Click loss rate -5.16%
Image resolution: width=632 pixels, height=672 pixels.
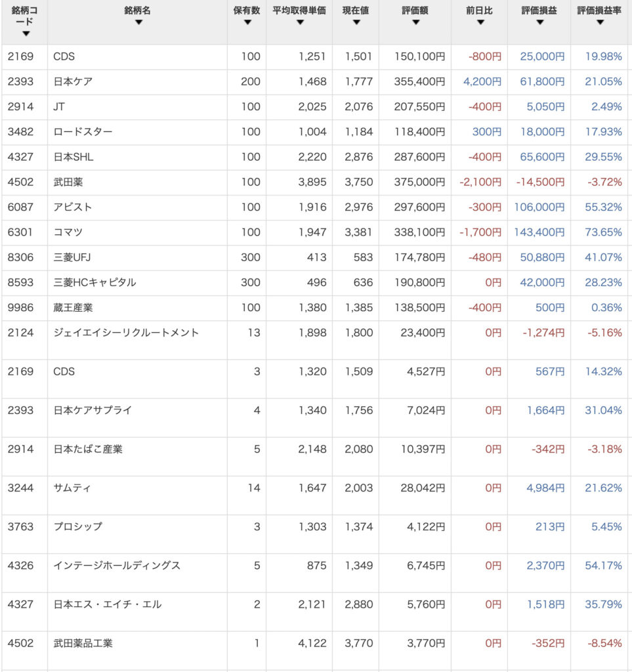pos(604,333)
